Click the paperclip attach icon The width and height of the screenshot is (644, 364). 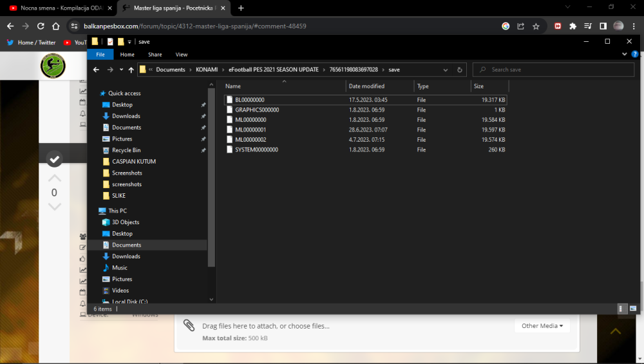[189, 325]
